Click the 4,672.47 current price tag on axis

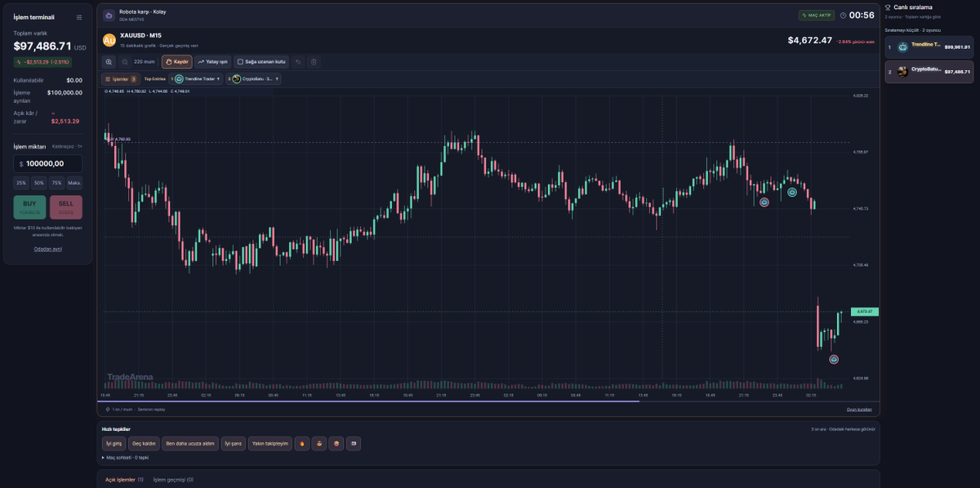[x=864, y=312]
